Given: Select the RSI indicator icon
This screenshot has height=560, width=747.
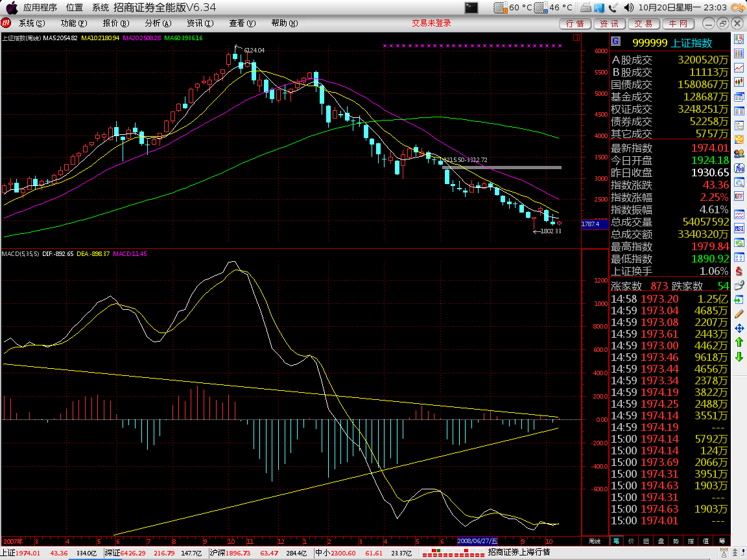Looking at the screenshot, I should click(x=739, y=229).
